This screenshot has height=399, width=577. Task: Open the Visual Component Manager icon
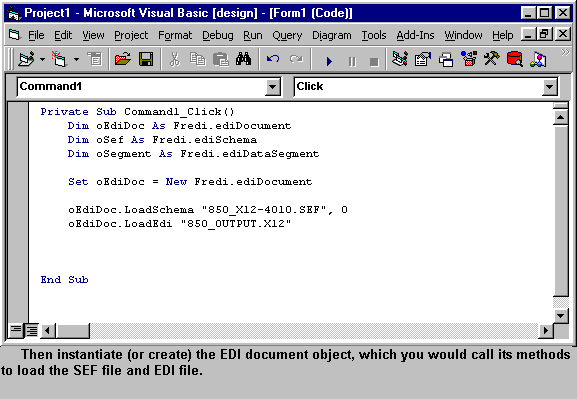(x=538, y=59)
